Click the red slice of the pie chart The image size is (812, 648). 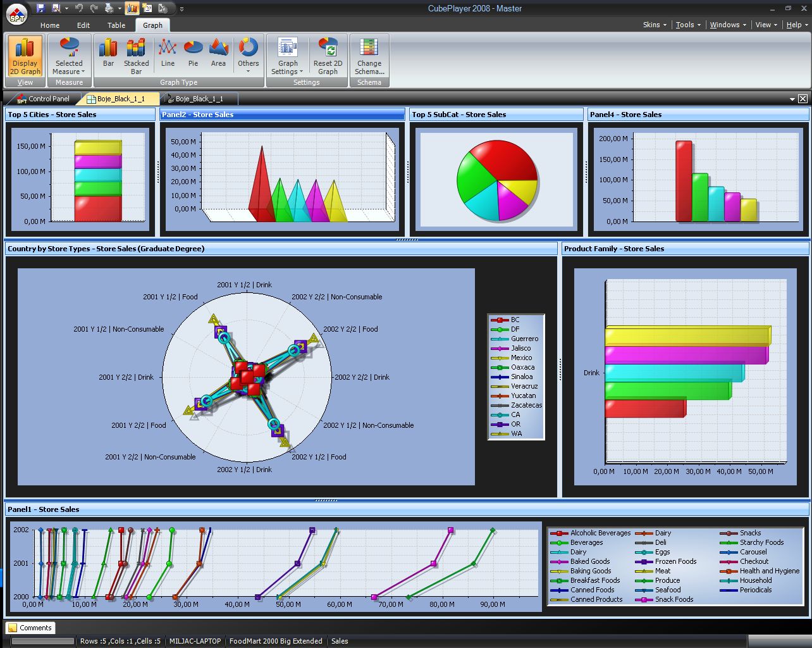click(x=506, y=161)
